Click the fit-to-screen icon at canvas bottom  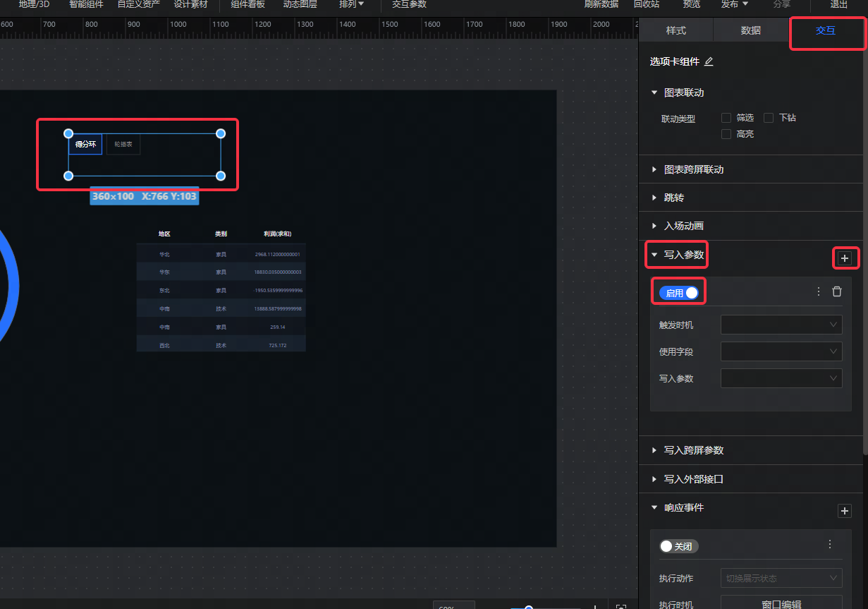(621, 605)
